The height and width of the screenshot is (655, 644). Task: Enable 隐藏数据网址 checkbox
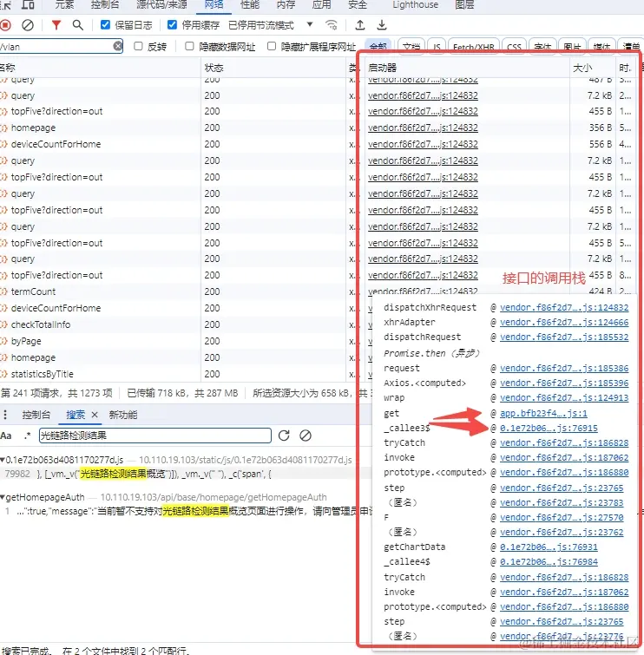pos(189,46)
